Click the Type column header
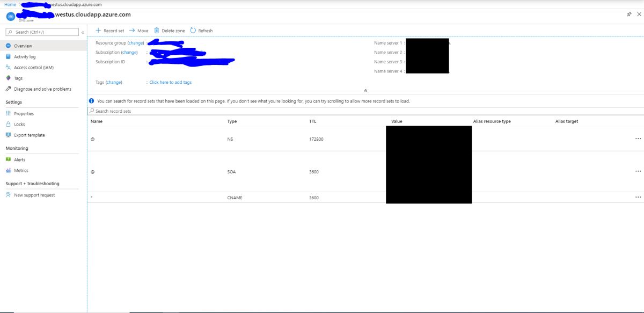The image size is (644, 313). 232,121
